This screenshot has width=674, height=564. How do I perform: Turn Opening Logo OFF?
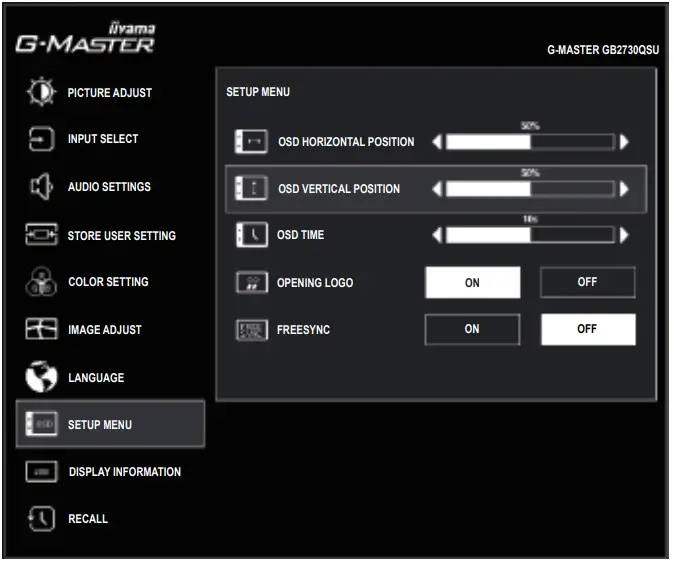point(587,282)
